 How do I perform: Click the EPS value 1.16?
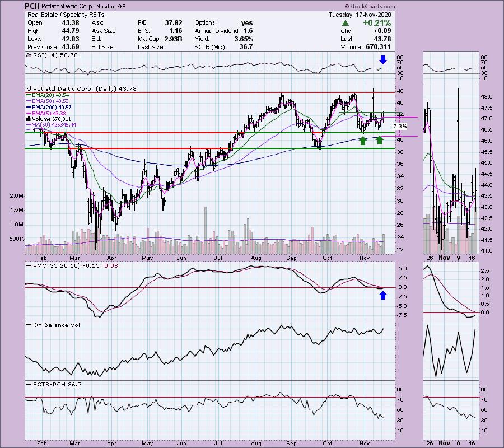point(175,31)
